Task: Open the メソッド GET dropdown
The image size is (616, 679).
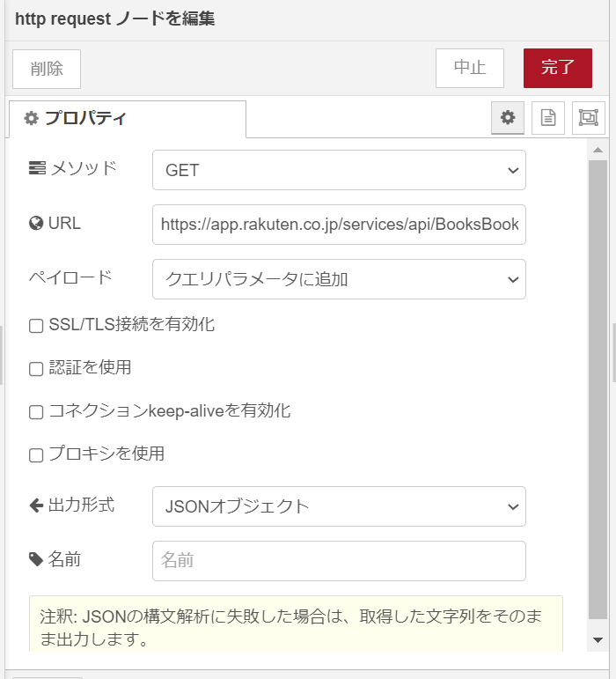Action: 339,170
